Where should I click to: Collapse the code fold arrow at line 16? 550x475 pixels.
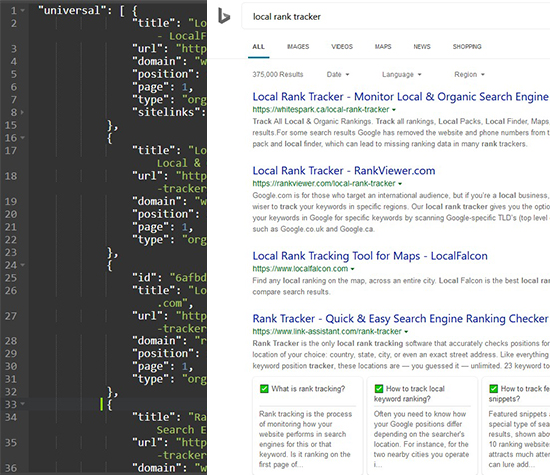[x=23, y=138]
